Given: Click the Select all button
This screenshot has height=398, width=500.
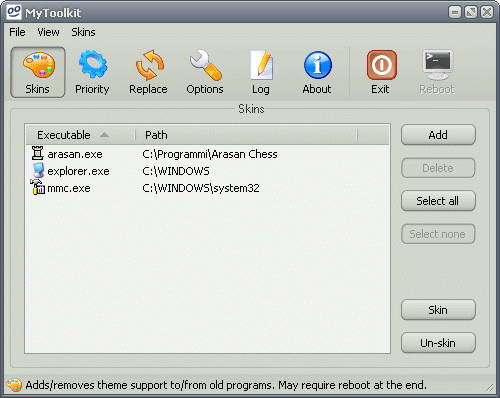Looking at the screenshot, I should tap(438, 201).
